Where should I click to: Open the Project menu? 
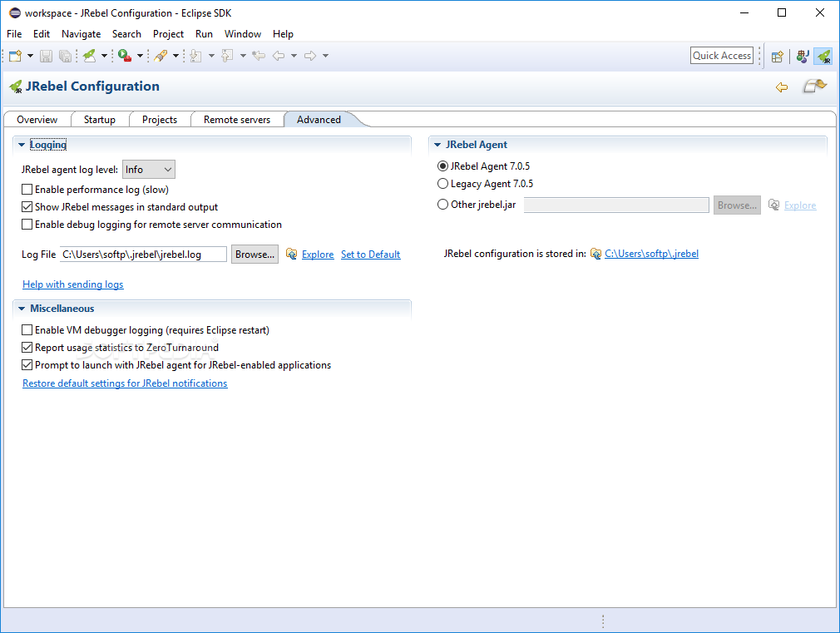(168, 34)
